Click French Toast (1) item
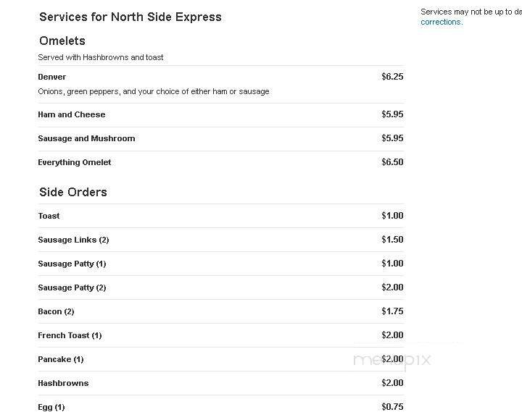522x420 pixels. pos(70,335)
